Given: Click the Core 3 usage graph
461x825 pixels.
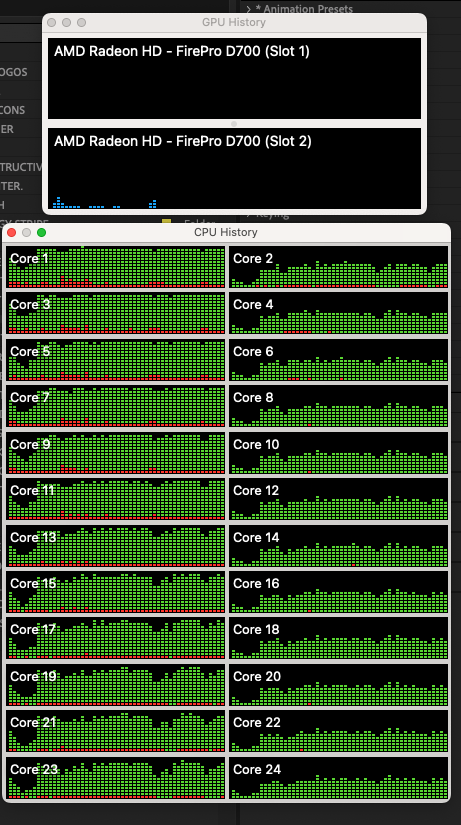Looking at the screenshot, I should click(x=115, y=313).
